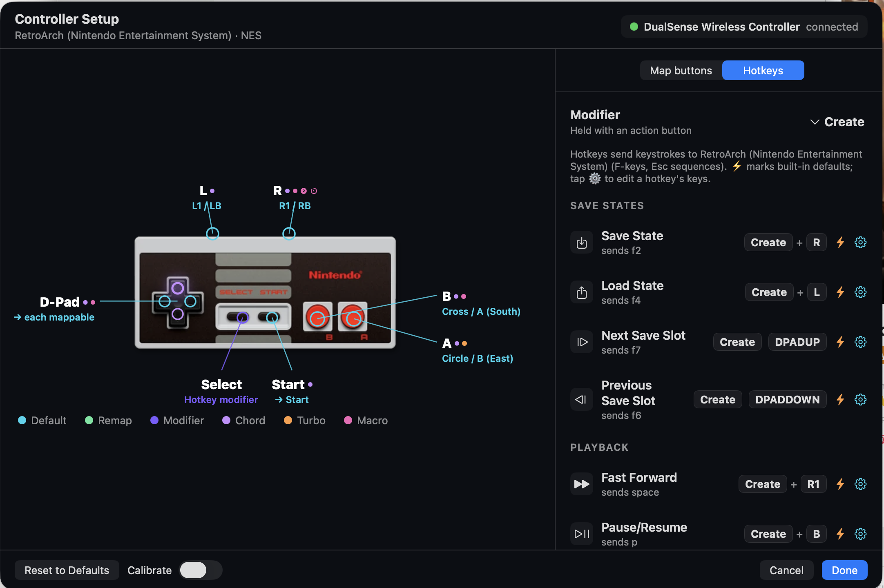Click the Pause/Resume lightning icon
The height and width of the screenshot is (588, 884).
click(x=840, y=534)
